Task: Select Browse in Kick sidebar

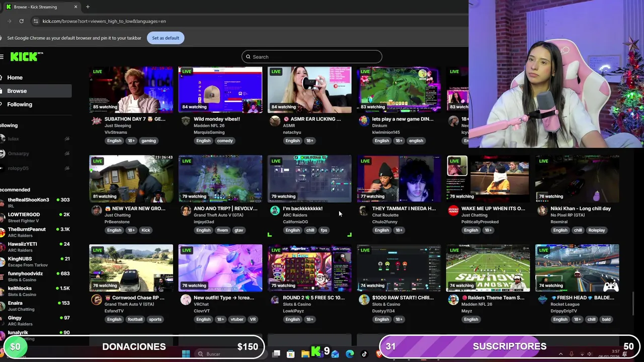Action: (x=36, y=91)
